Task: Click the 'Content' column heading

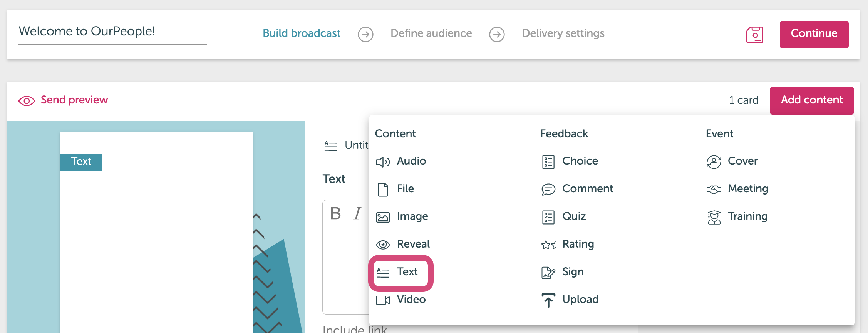Action: (x=395, y=134)
